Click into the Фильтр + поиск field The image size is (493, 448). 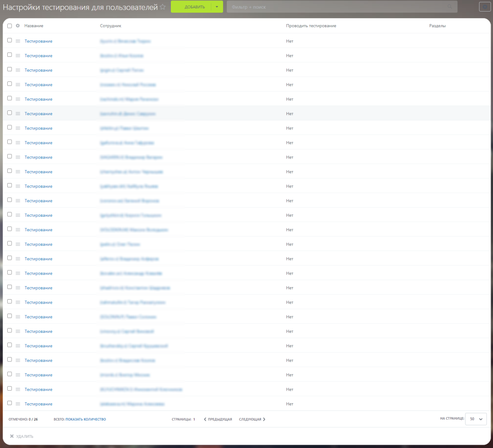[x=337, y=7]
